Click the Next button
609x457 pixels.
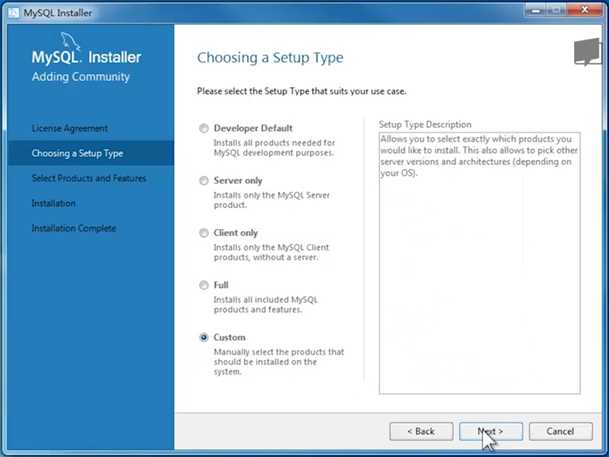click(x=491, y=431)
